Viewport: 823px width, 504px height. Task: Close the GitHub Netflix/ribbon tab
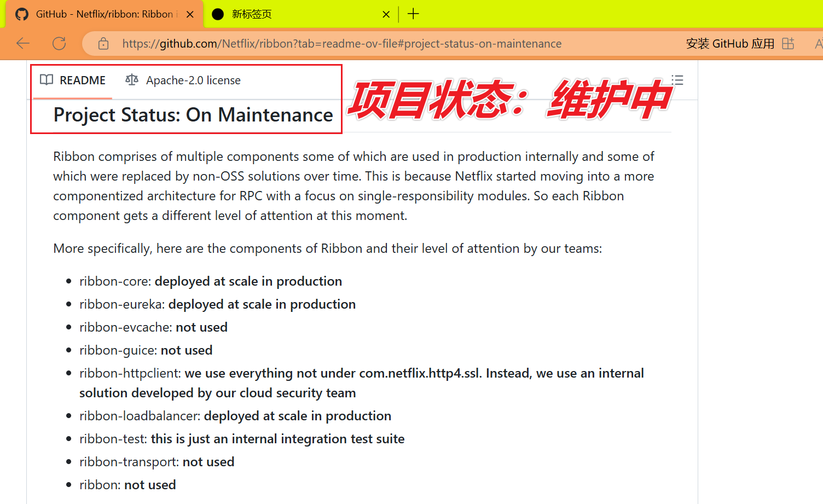point(190,14)
